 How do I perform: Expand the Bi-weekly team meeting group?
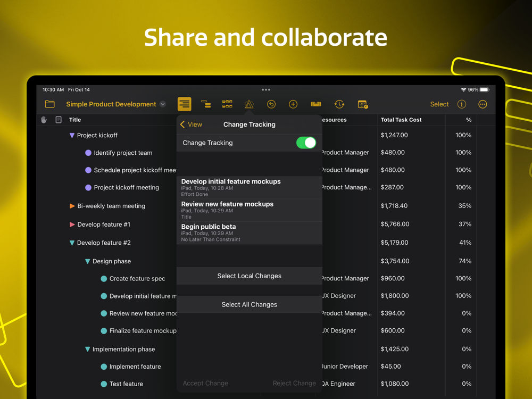pyautogui.click(x=72, y=206)
